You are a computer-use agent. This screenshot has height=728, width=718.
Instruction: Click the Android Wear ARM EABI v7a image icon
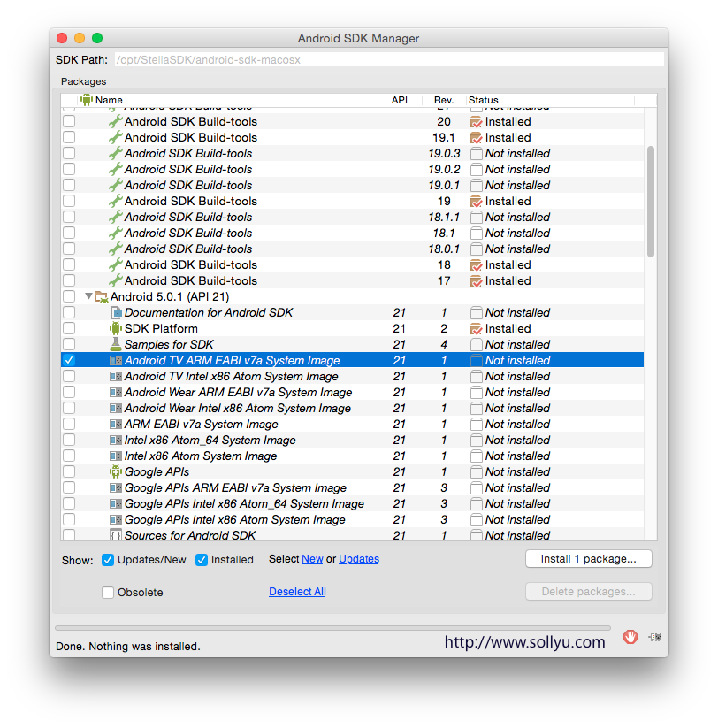point(116,392)
